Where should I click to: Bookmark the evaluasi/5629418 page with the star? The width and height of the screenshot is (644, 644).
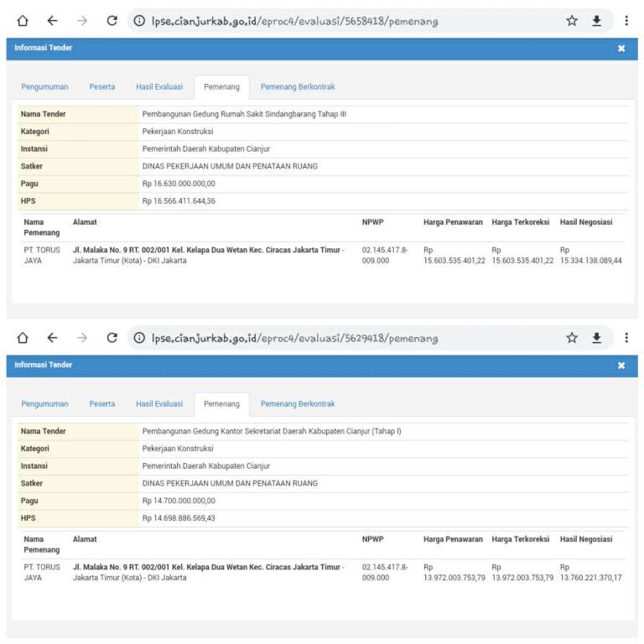(572, 338)
